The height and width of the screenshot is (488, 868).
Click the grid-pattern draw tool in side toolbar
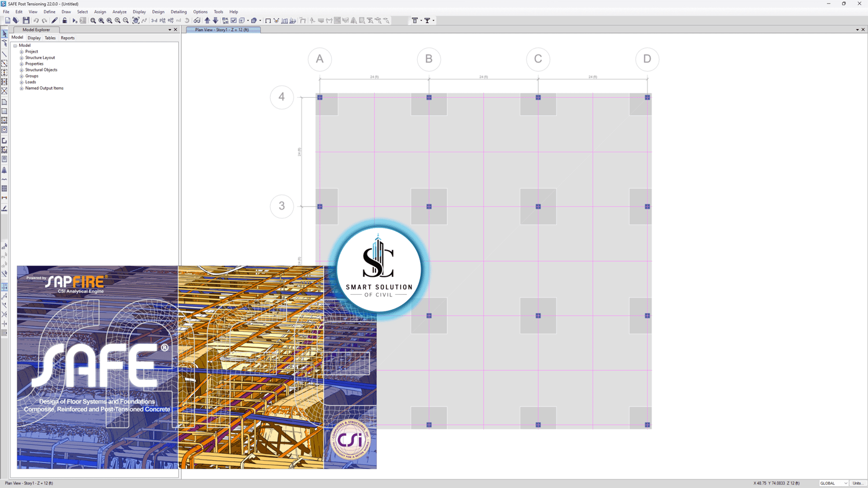click(5, 189)
